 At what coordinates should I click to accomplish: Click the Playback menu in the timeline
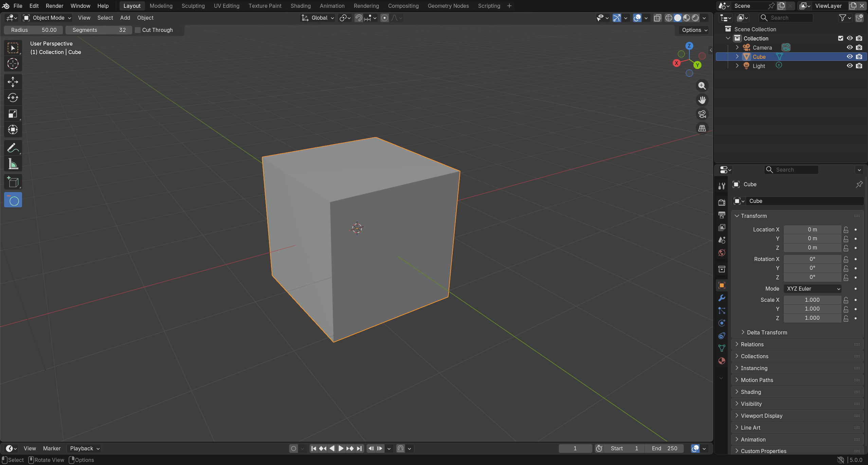pos(83,448)
